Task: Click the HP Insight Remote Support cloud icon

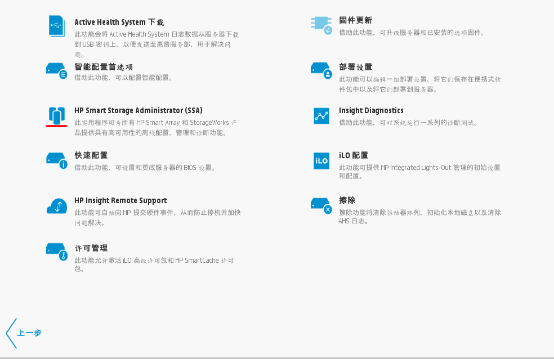Action: point(57,206)
